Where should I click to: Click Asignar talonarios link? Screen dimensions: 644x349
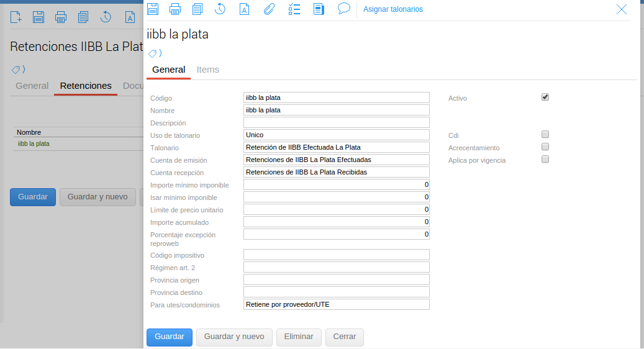[393, 9]
